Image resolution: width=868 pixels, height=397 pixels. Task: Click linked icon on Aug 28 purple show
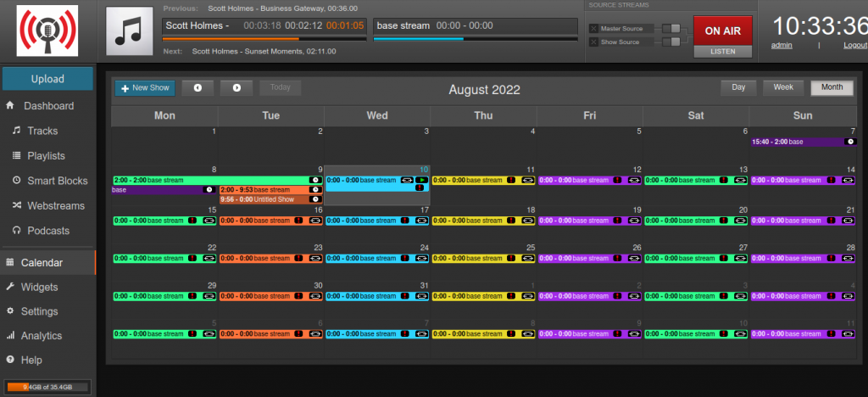[847, 258]
